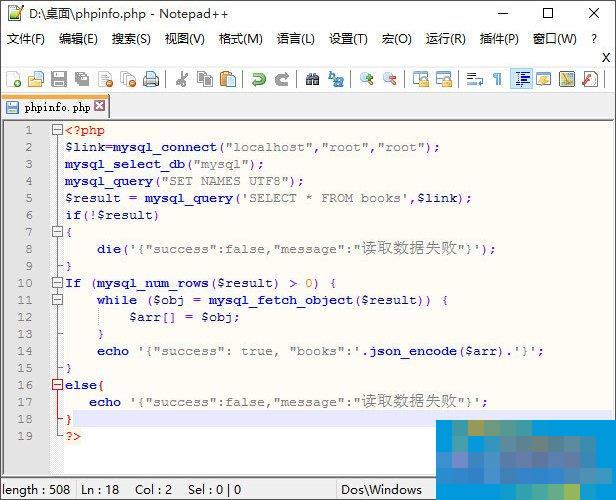Toggle the Word Wrap toolbar button

coord(474,79)
